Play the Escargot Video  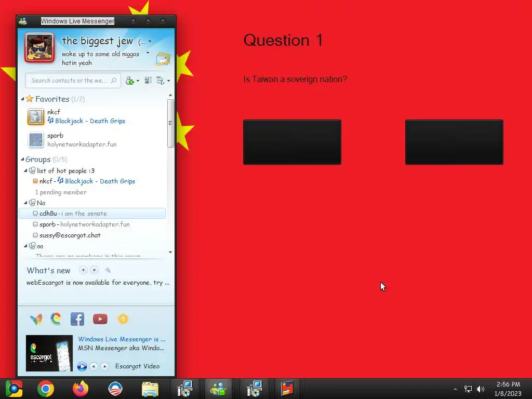click(82, 366)
